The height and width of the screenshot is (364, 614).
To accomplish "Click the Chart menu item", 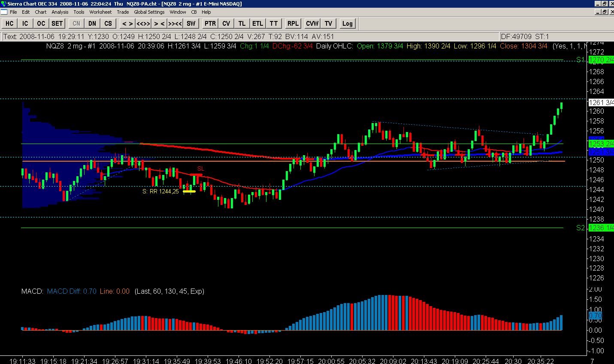I will point(41,12).
